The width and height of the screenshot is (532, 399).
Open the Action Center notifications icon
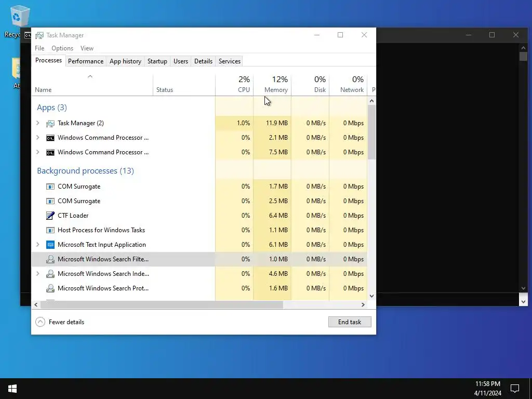tap(515, 389)
